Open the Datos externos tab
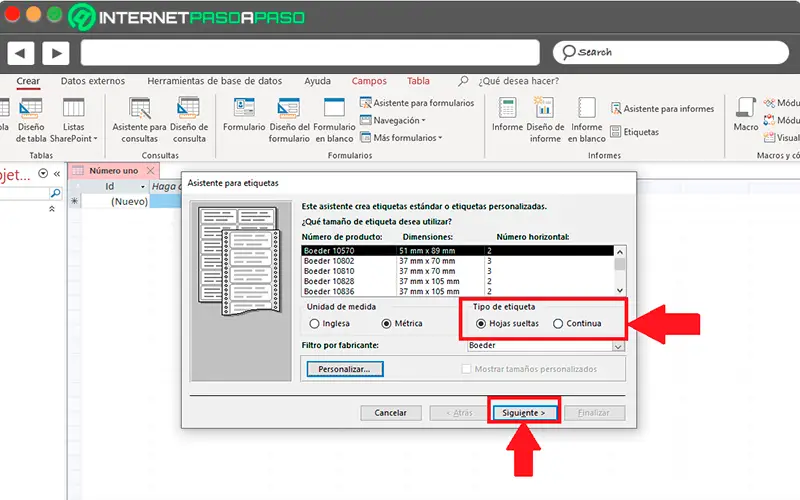800x500 pixels. pyautogui.click(x=93, y=81)
